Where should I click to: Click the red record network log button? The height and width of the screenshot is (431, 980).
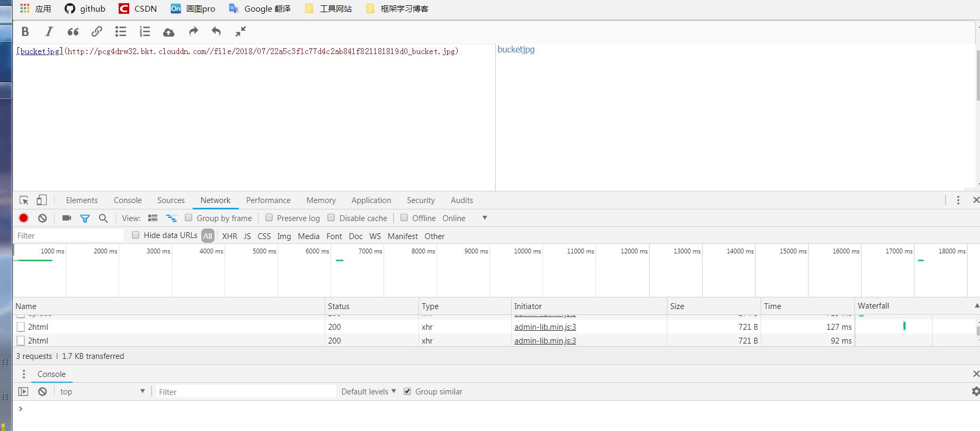click(24, 218)
